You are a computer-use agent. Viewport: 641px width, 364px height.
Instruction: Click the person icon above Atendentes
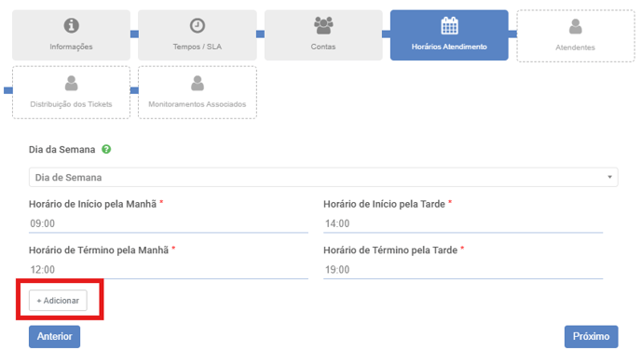tap(575, 27)
